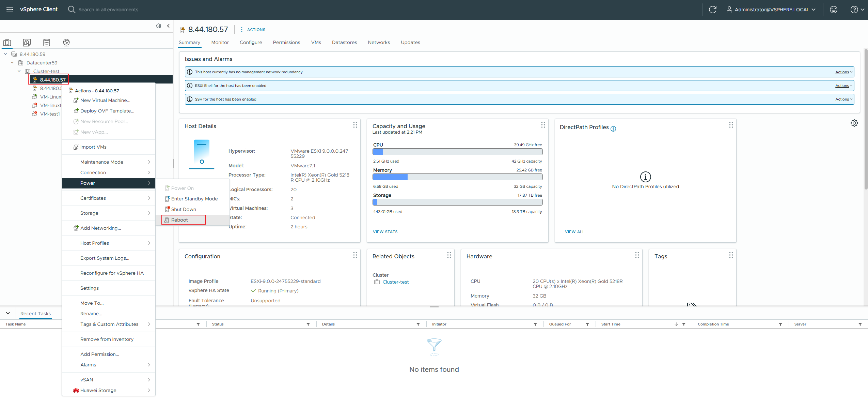Select the VM-test1 tree item
Screen dimensions: 868x409
(x=50, y=114)
